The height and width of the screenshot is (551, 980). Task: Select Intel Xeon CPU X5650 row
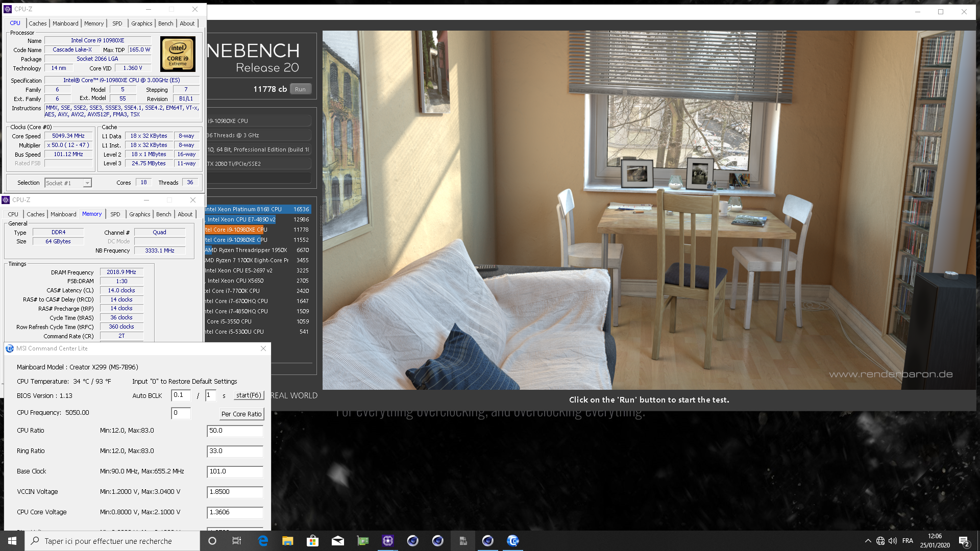click(x=258, y=281)
